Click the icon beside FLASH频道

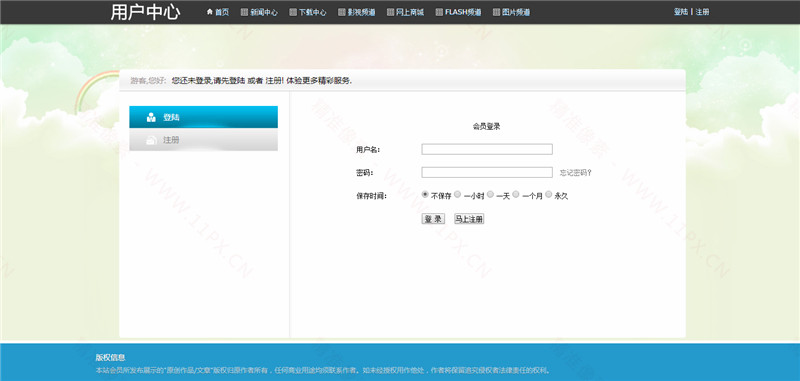(439, 12)
